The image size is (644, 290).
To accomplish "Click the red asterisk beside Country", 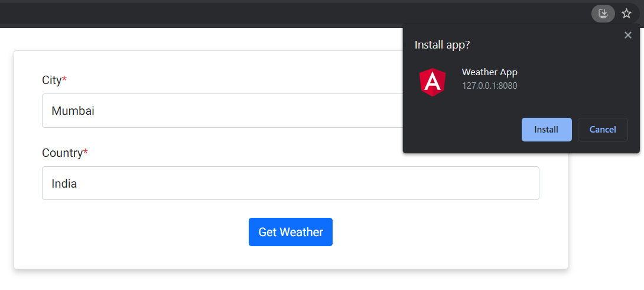I will [86, 152].
